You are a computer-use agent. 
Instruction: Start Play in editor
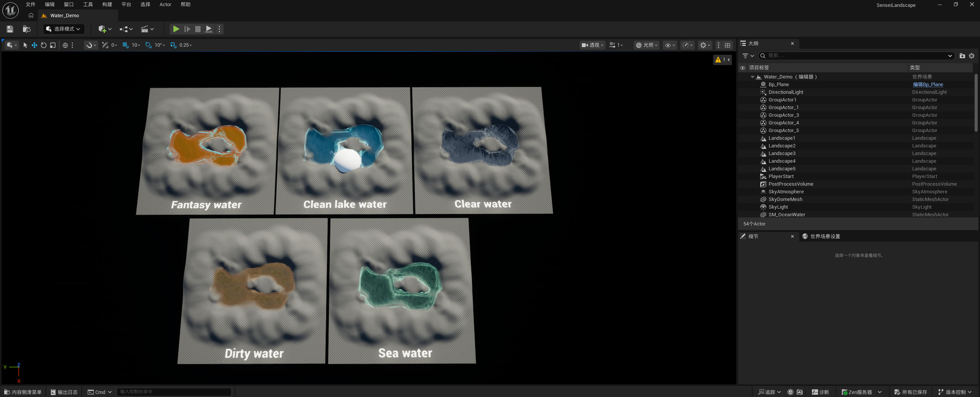176,29
